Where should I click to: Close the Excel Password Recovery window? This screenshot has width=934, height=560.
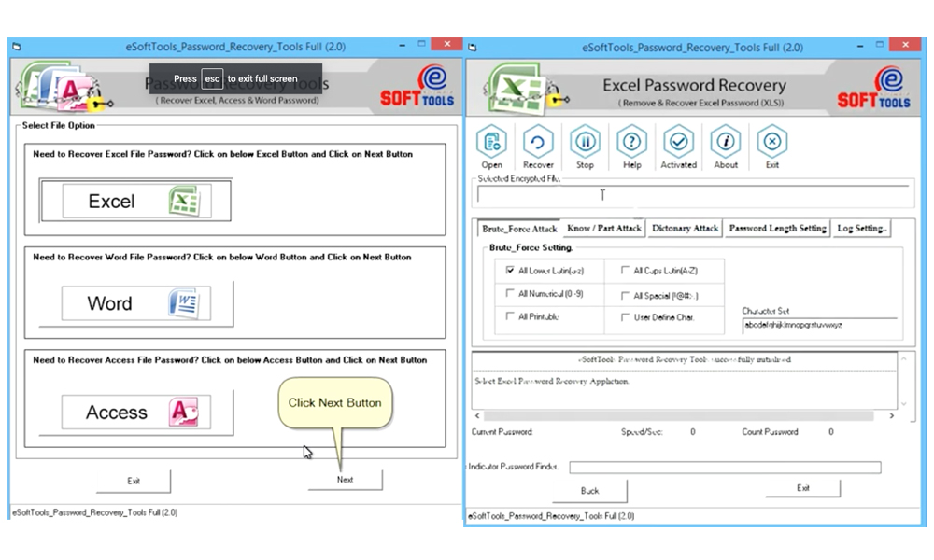[x=905, y=45]
